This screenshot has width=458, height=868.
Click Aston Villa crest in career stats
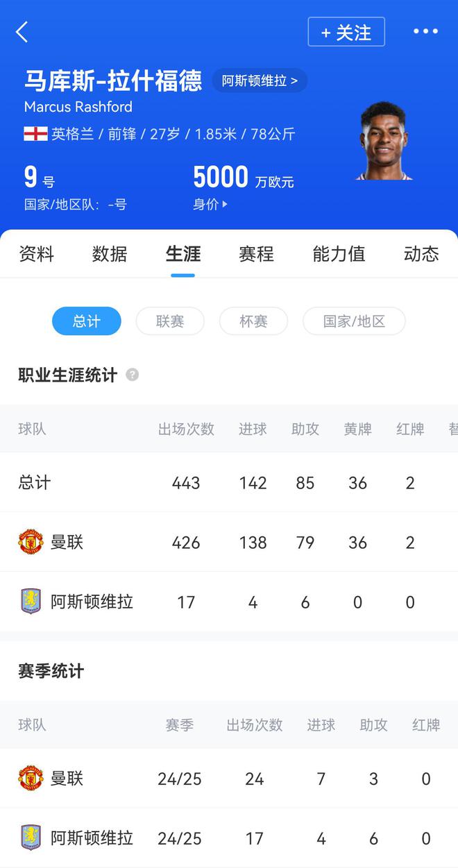coord(31,602)
